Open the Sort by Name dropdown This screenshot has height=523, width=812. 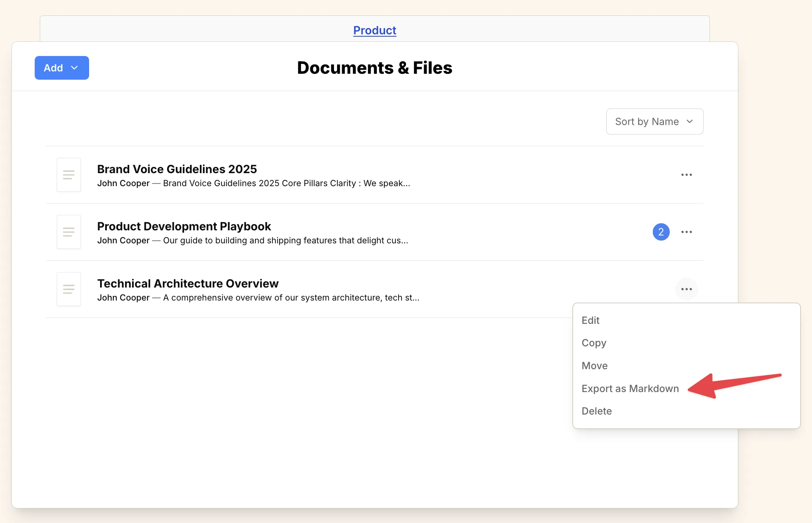pos(654,121)
